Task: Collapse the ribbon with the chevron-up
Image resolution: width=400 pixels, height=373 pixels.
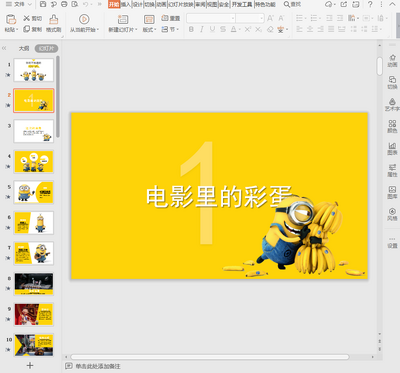Action: (x=392, y=4)
